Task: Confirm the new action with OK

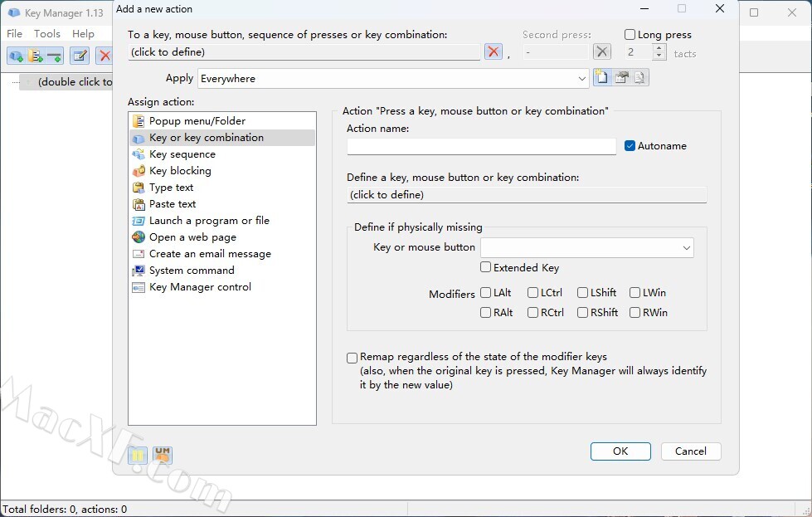Action: [620, 451]
